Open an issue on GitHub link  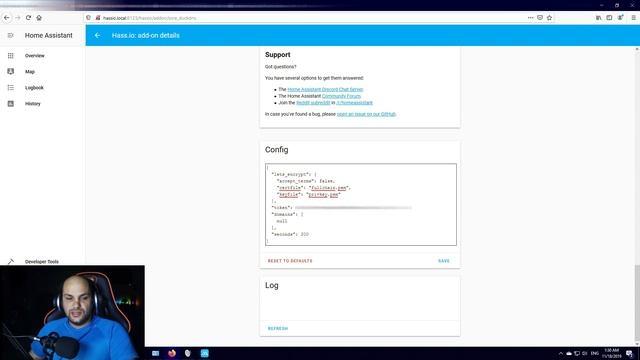[x=366, y=114]
